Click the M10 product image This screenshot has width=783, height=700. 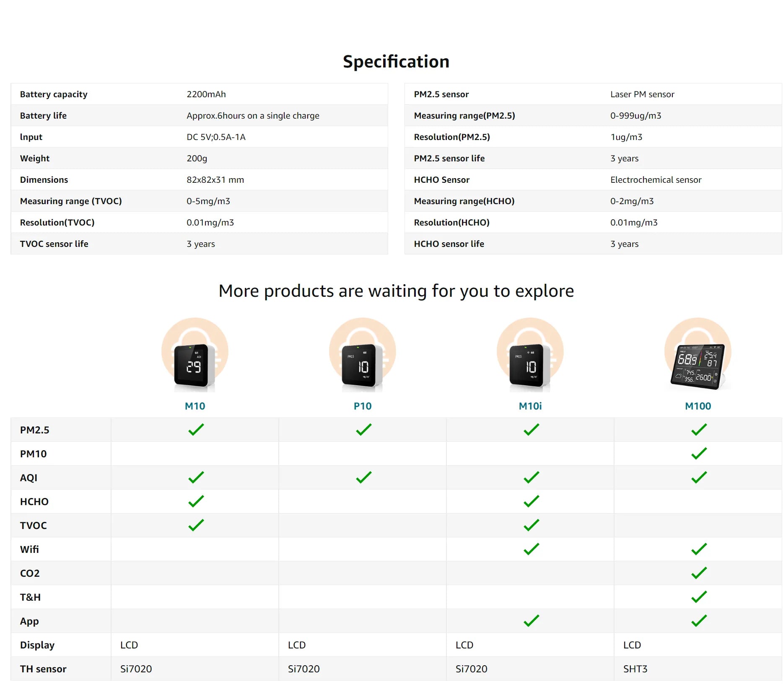pos(195,355)
